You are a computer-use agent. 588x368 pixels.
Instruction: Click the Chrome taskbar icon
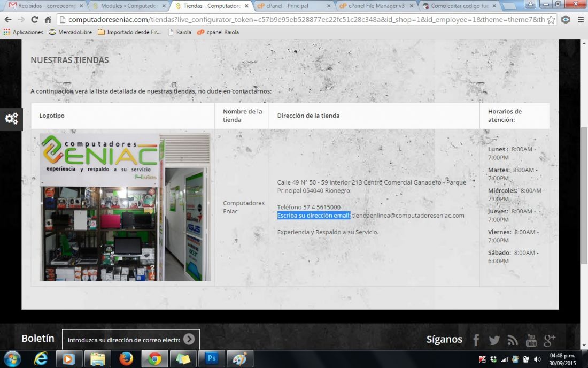click(154, 359)
